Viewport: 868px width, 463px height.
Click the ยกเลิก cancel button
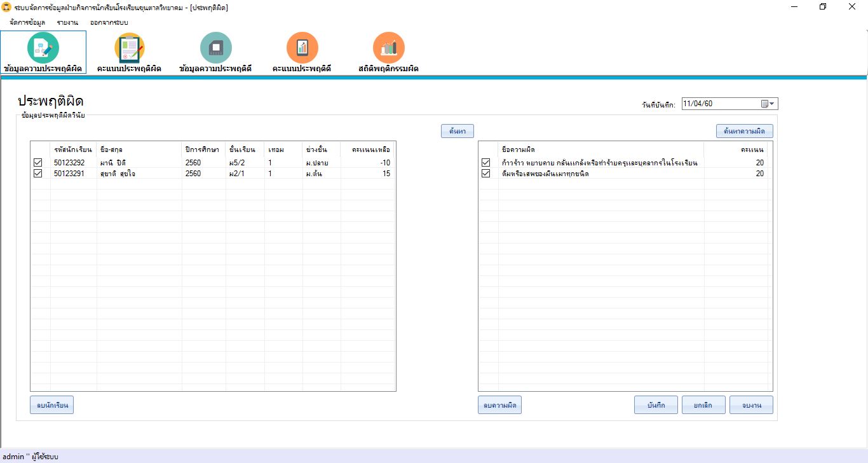point(703,405)
